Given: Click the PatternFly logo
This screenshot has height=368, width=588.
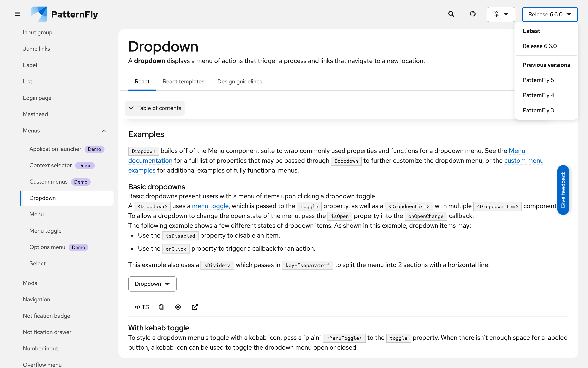Looking at the screenshot, I should pos(65,14).
